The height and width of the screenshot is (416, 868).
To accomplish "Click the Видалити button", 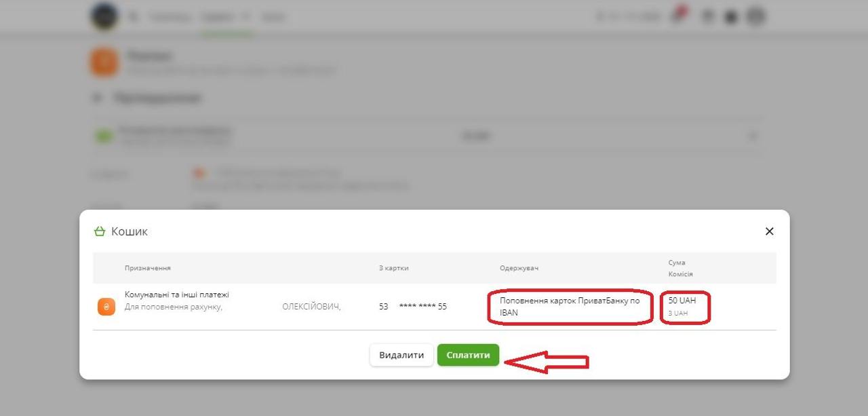I will pyautogui.click(x=401, y=355).
